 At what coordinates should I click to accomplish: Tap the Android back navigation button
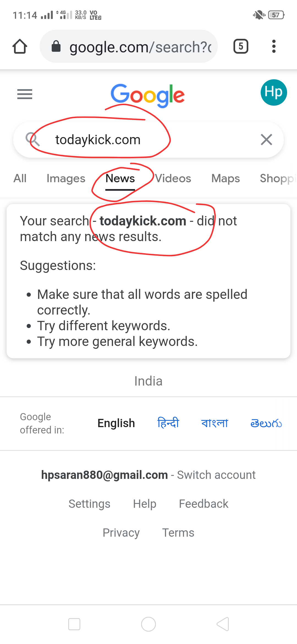(223, 624)
